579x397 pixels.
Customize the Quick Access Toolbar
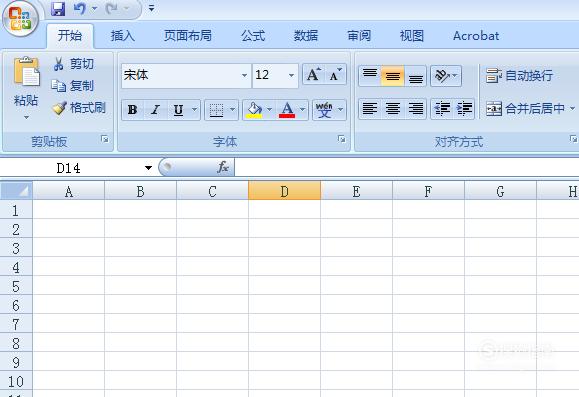pos(151,8)
